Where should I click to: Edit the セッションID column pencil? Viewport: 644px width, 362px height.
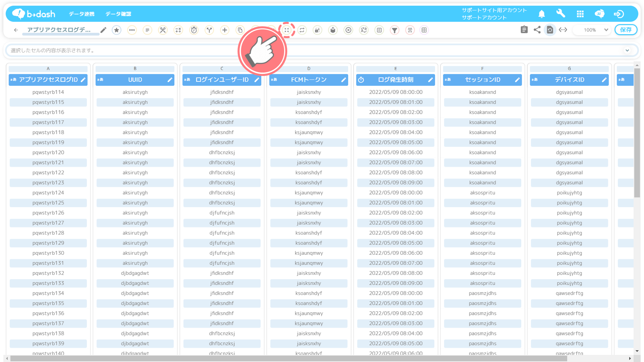click(518, 80)
